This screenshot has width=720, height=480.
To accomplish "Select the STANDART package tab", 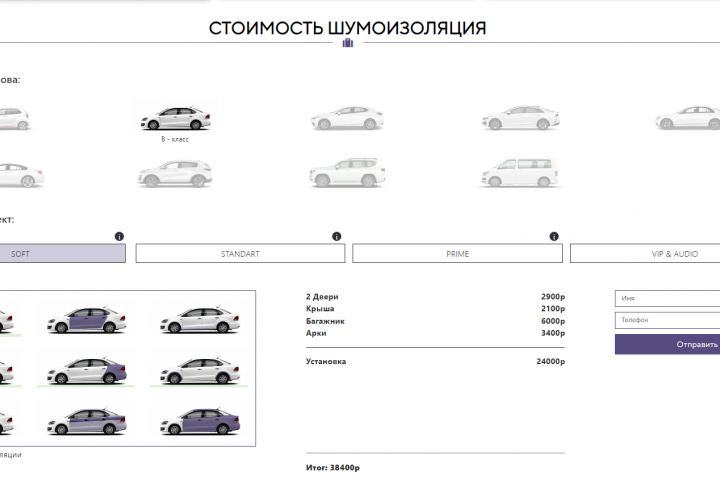I will click(x=240, y=254).
